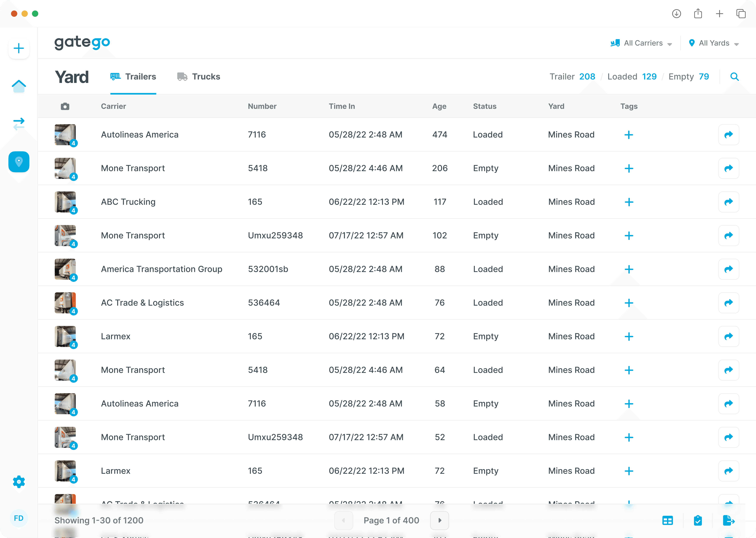Open the settings gear icon
This screenshot has height=538, width=756.
[x=19, y=482]
